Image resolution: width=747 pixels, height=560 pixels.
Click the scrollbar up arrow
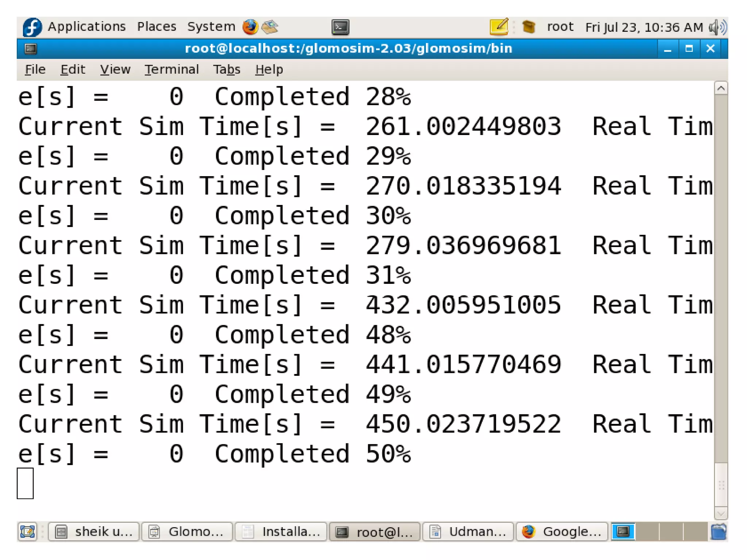[x=721, y=88]
